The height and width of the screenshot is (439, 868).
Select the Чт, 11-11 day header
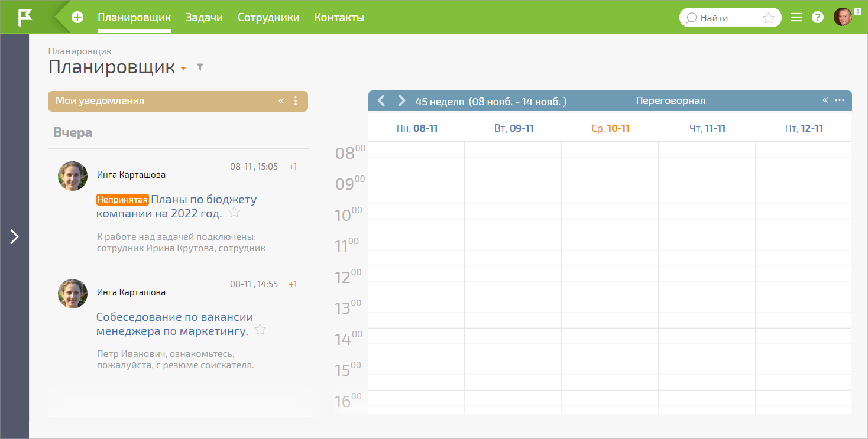click(x=707, y=128)
